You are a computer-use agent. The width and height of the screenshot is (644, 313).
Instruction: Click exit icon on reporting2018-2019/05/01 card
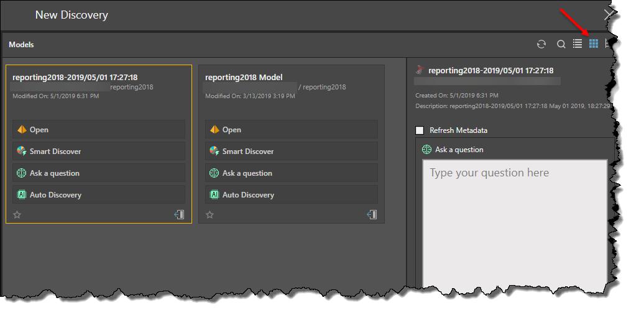(x=179, y=214)
